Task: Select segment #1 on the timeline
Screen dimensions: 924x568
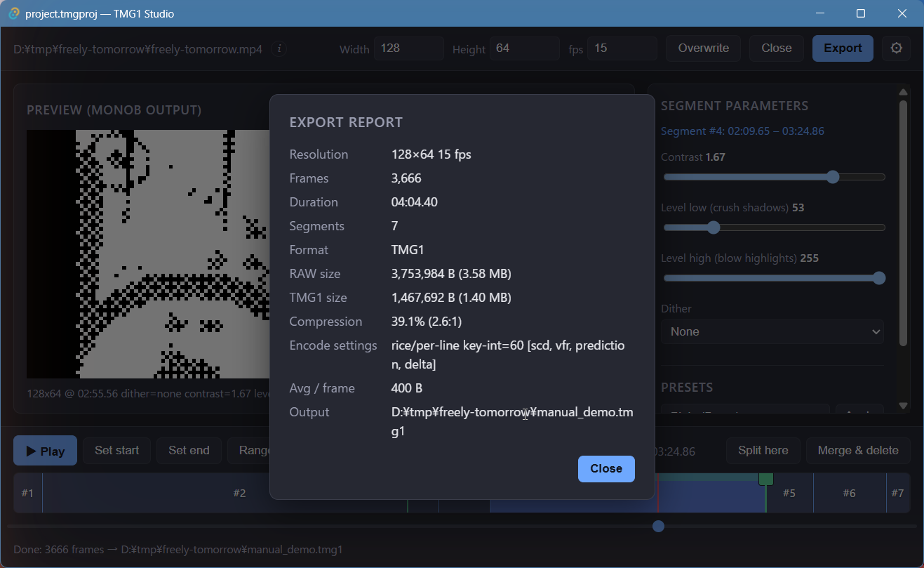Action: coord(27,493)
